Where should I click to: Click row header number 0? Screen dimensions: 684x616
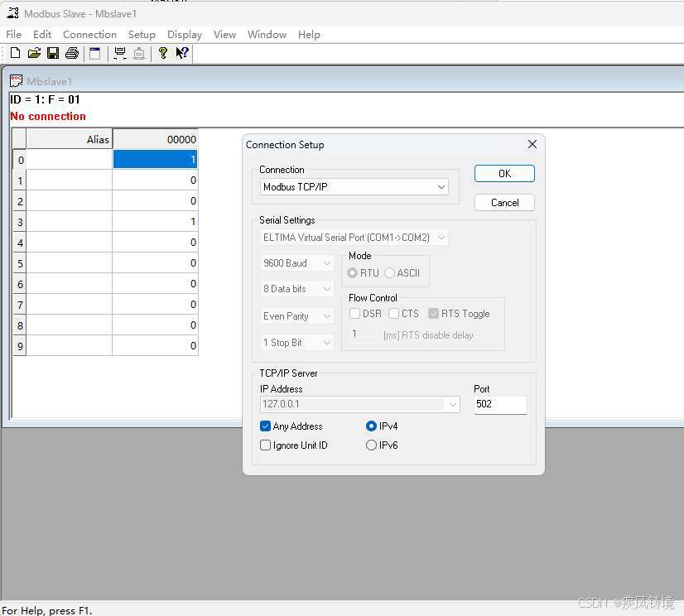click(x=20, y=160)
